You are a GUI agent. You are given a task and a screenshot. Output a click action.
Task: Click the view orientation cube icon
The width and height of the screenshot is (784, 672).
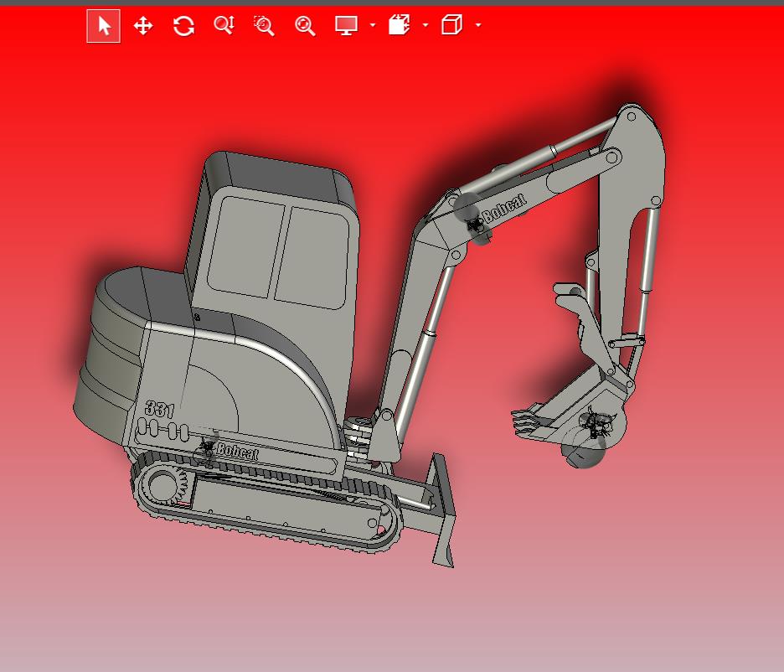451,24
